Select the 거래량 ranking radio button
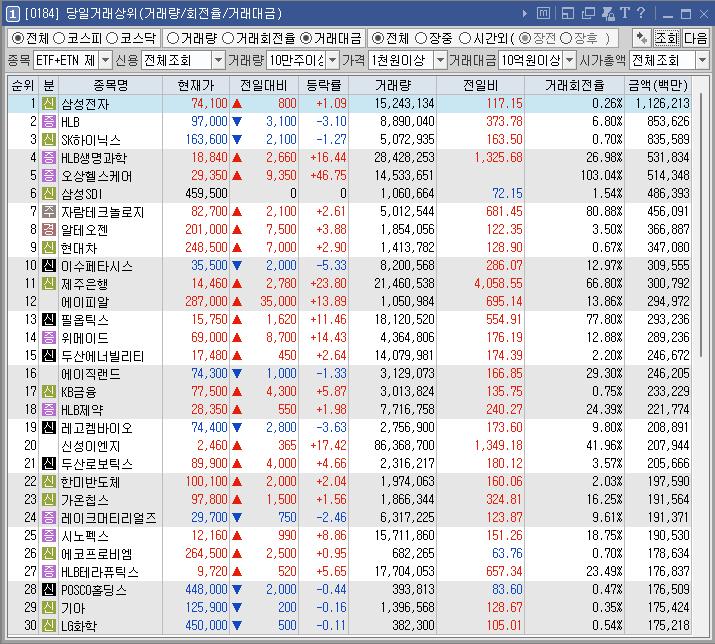 pyautogui.click(x=172, y=38)
